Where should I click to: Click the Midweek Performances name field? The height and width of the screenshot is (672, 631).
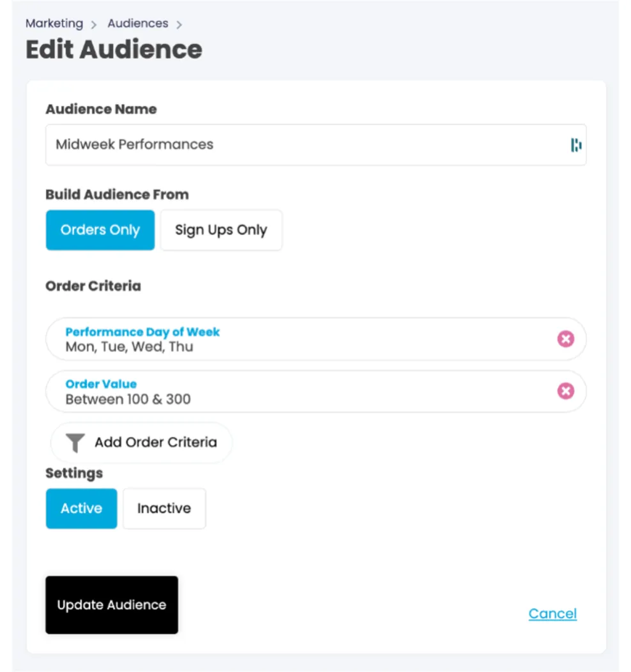(x=255, y=145)
